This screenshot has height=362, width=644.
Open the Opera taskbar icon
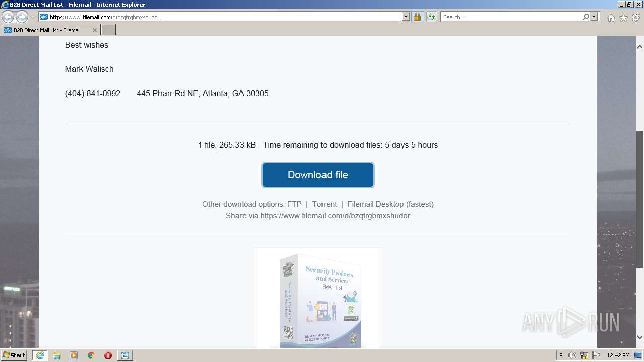tap(108, 355)
